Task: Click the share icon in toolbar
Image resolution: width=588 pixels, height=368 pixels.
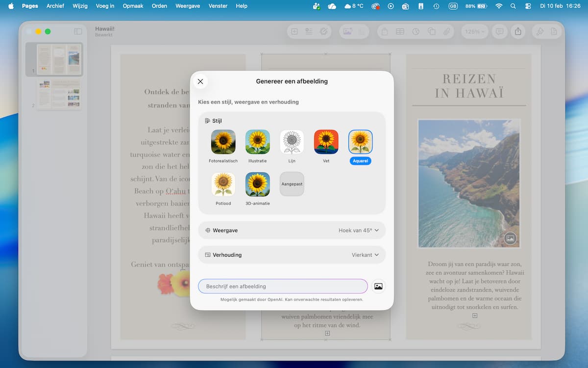Action: coord(518,31)
